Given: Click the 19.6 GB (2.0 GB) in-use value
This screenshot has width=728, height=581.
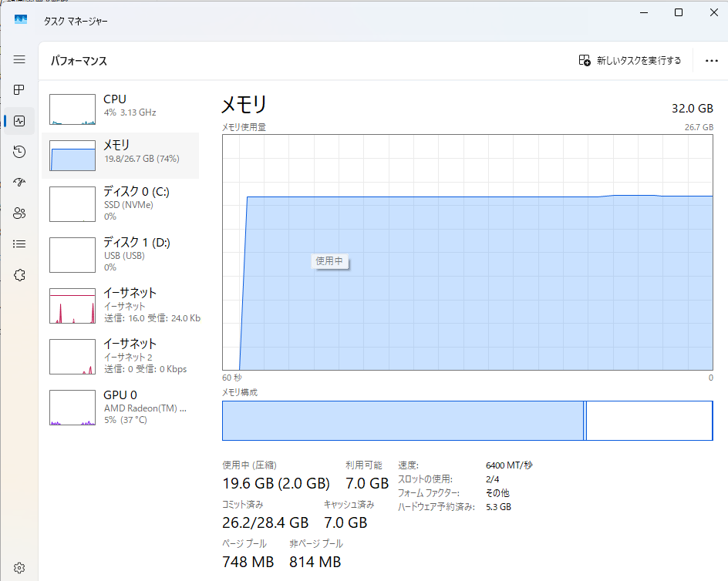Looking at the screenshot, I should pyautogui.click(x=276, y=483).
